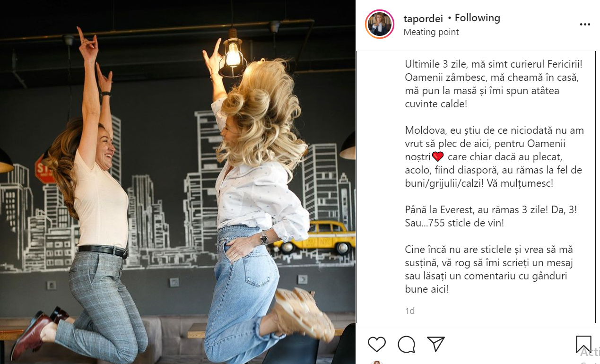The height and width of the screenshot is (364, 600).
Task: Open the three-dot more options menu
Action: tap(585, 24)
